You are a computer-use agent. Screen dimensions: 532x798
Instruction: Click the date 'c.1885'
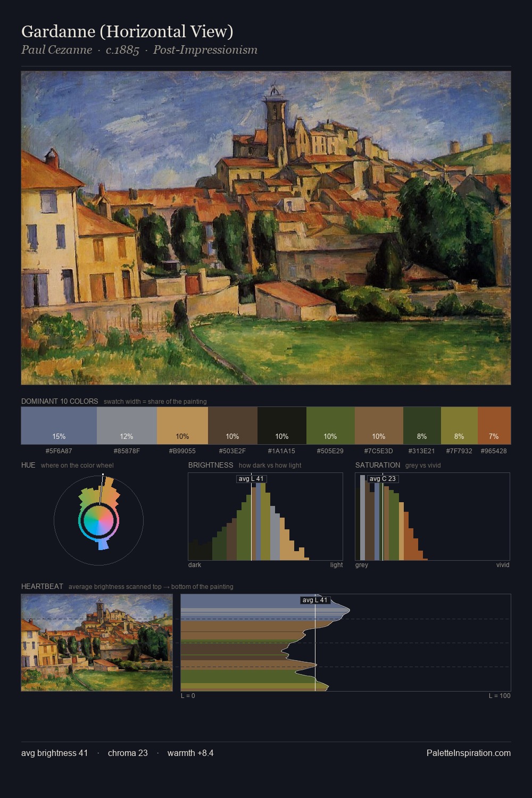point(122,50)
